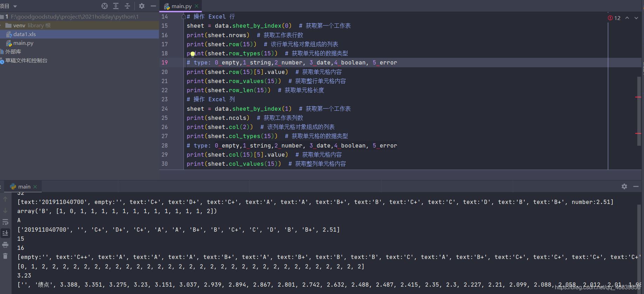Hide the project tool window
Viewport: 644px width, 294px height.
pos(153,6)
